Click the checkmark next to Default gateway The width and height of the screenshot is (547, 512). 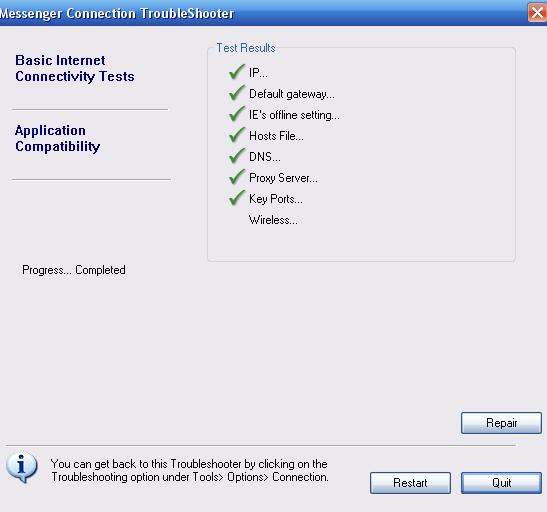click(x=237, y=92)
